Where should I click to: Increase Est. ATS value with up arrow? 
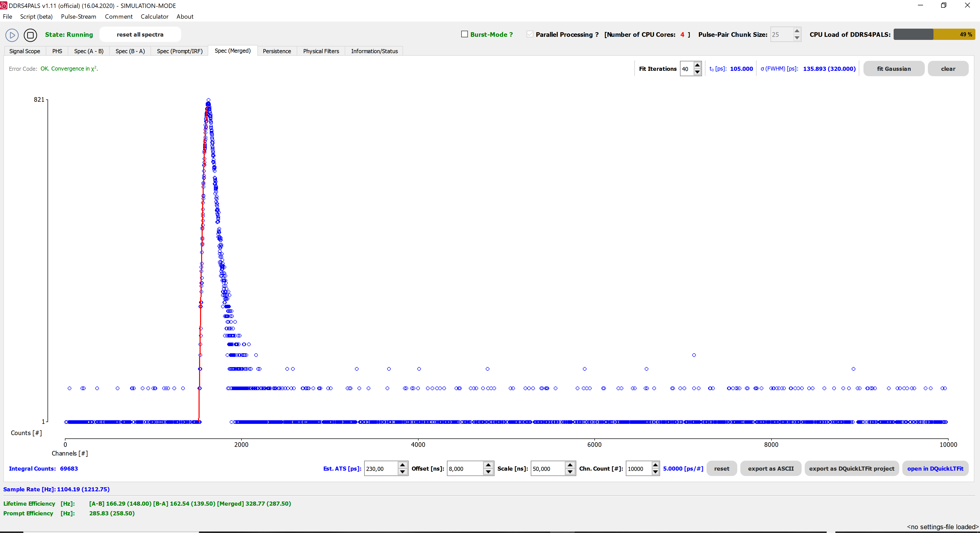tap(402, 465)
